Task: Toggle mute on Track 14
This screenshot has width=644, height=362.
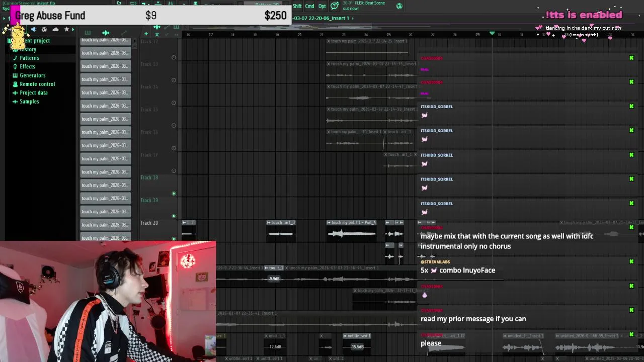Action: pyautogui.click(x=174, y=103)
